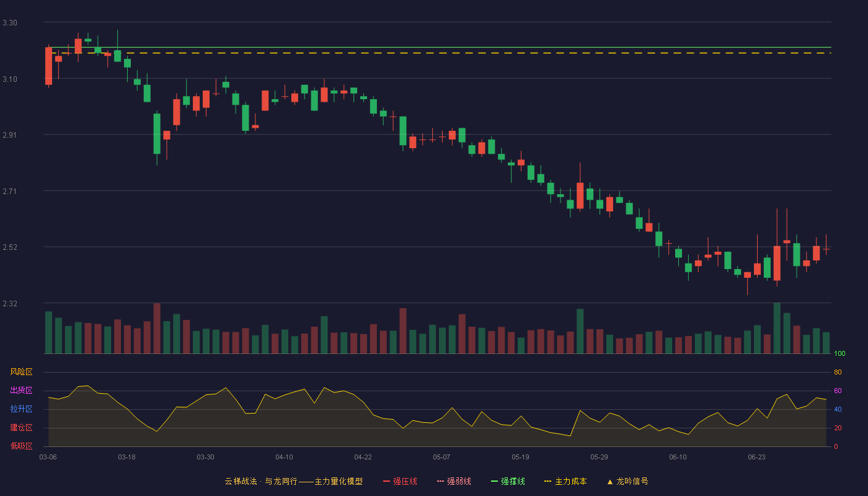The width and height of the screenshot is (868, 496).
Task: Select the 出货区 zone label
Action: pos(21,391)
